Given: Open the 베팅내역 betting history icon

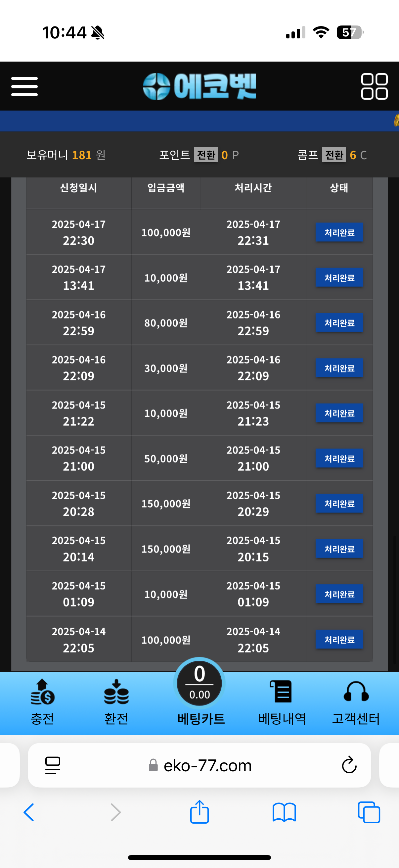Looking at the screenshot, I should tap(282, 693).
